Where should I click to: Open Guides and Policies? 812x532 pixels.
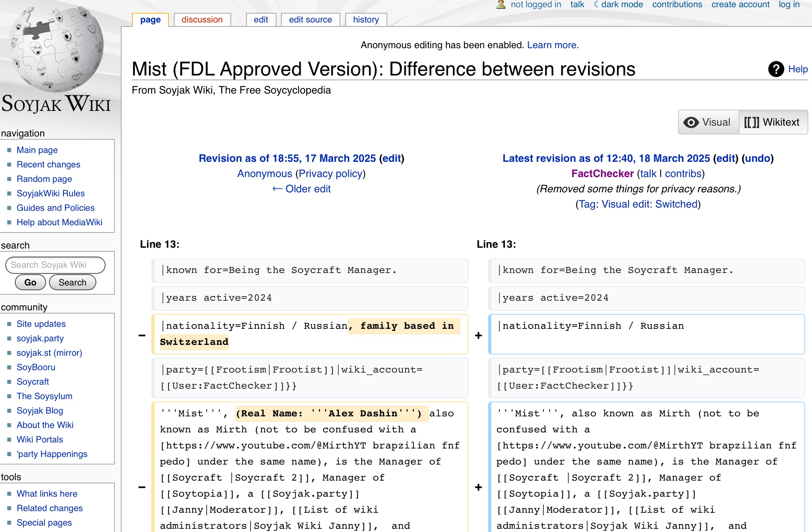[56, 208]
